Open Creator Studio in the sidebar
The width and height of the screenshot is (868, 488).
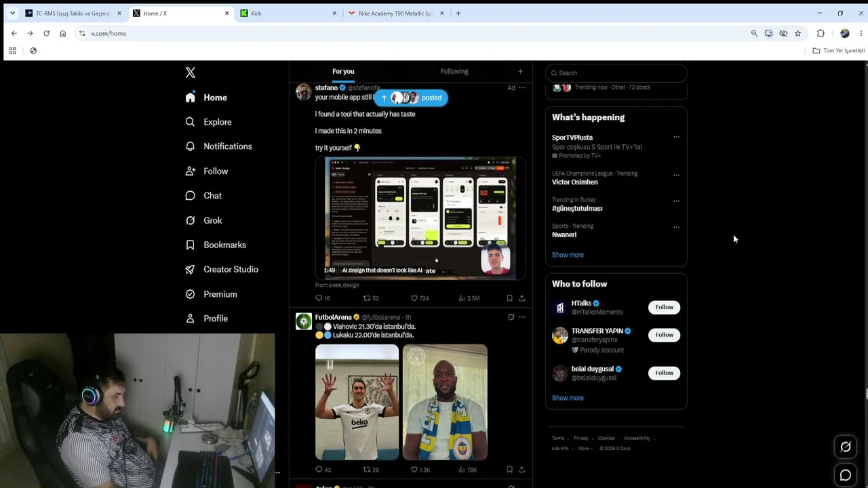point(222,269)
